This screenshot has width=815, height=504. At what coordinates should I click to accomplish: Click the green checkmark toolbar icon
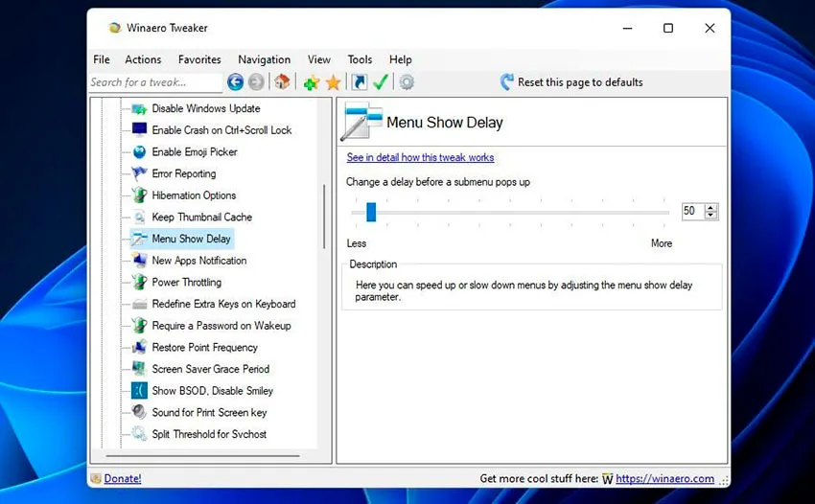[381, 82]
